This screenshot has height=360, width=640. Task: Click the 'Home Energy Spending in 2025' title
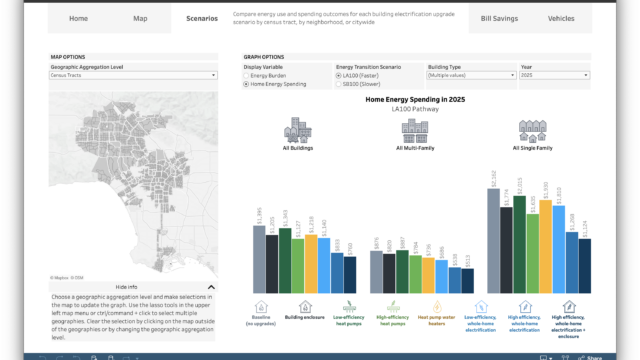(415, 99)
